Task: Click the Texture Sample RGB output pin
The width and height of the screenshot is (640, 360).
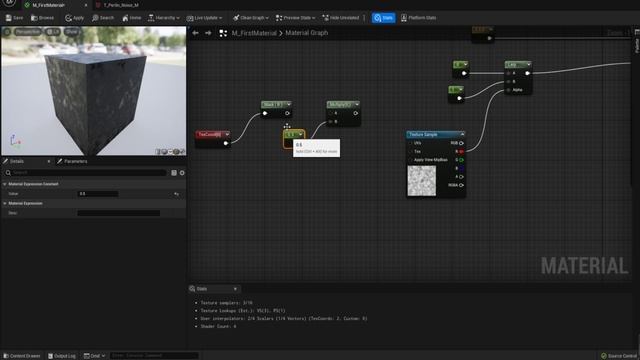Action: coord(461,143)
